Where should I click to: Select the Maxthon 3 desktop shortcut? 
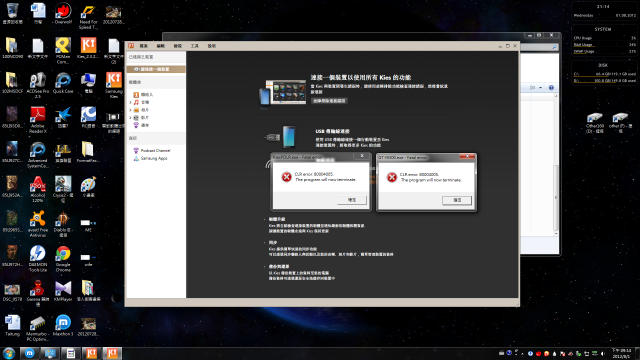tap(63, 326)
